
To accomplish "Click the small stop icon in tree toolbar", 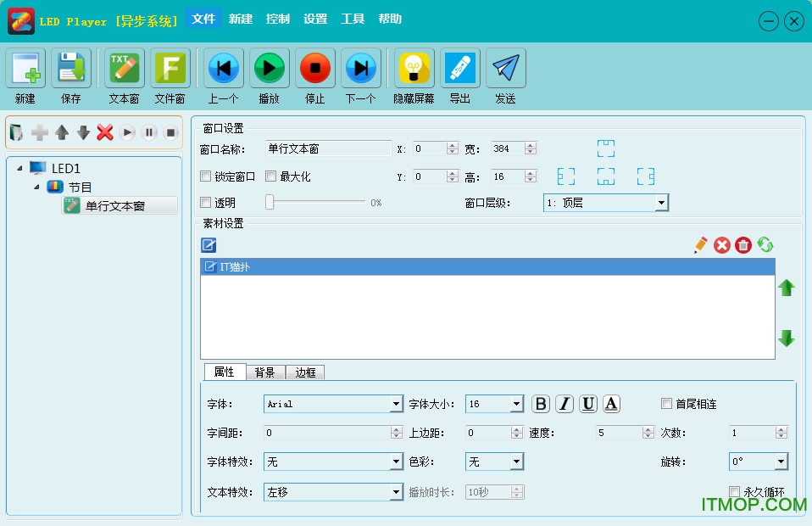I will (x=170, y=132).
